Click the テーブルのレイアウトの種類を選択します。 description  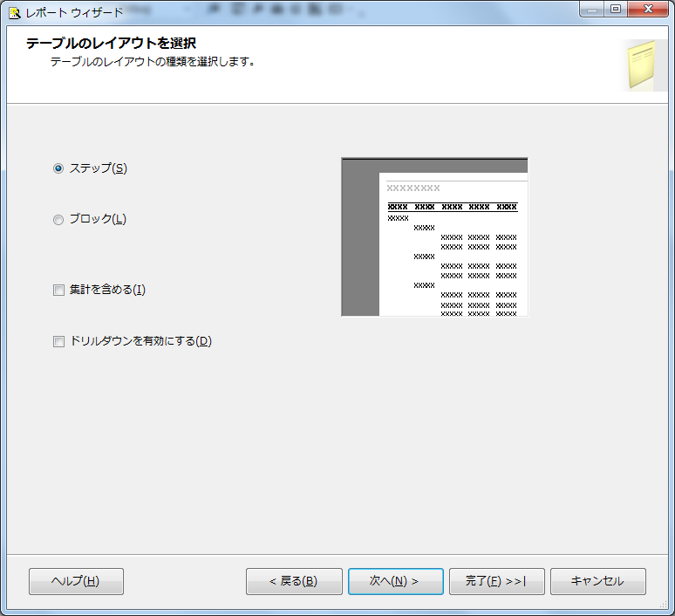coord(153,62)
